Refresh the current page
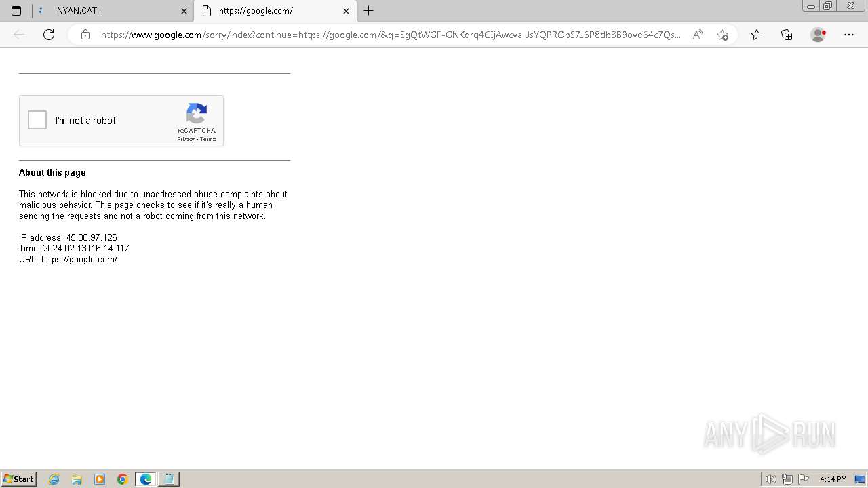Screen dimensions: 868x488 pyautogui.click(x=49, y=35)
